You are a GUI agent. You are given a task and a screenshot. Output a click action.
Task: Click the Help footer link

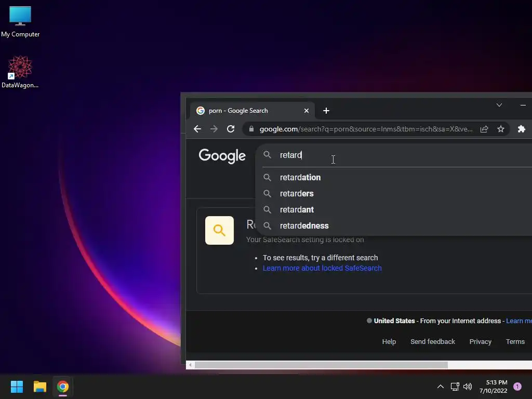tap(389, 342)
